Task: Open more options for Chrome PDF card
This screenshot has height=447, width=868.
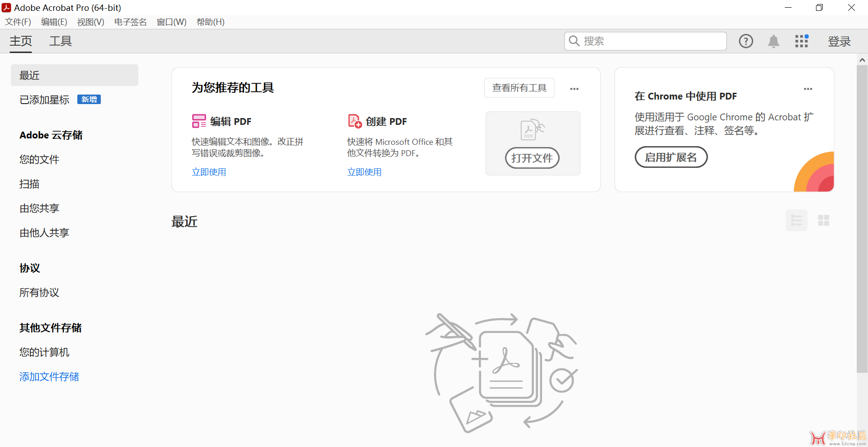Action: point(808,89)
